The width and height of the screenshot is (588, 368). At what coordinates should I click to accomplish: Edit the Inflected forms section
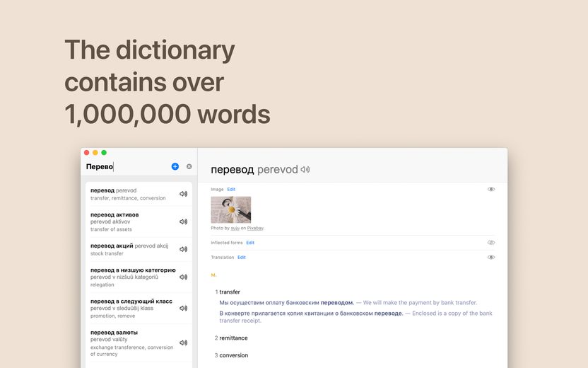point(250,243)
